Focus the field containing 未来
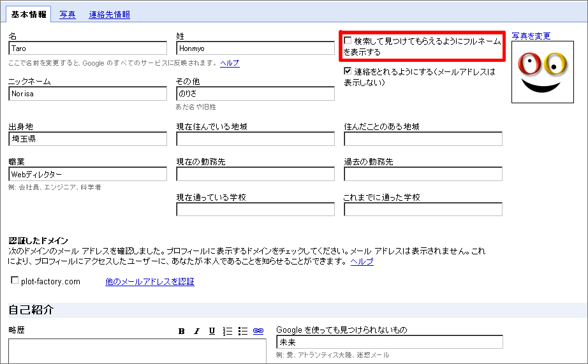The image size is (588, 364). pos(390,342)
